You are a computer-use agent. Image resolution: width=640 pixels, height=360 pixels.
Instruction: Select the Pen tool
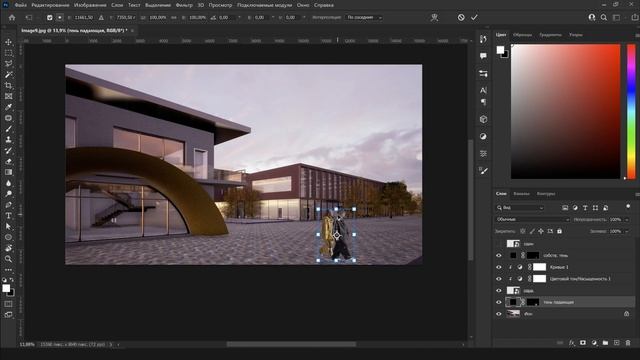coord(8,205)
